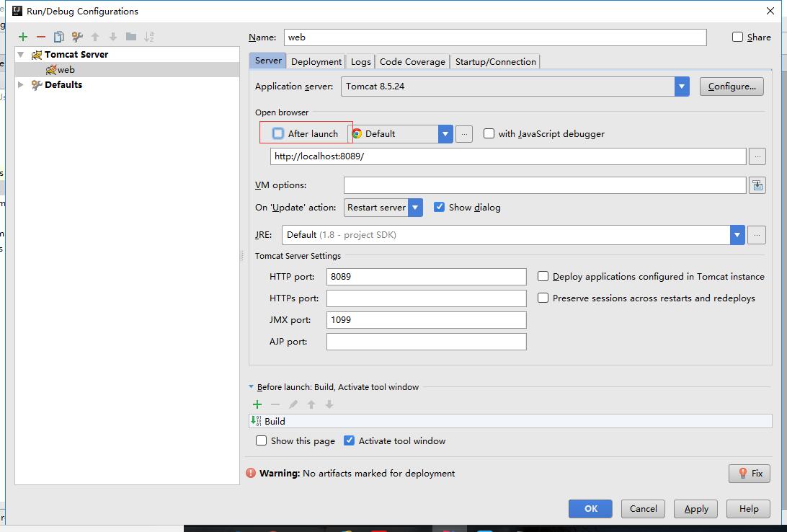Create new folder icon in toolbar
Viewport: 787px width, 532px height.
pos(131,37)
